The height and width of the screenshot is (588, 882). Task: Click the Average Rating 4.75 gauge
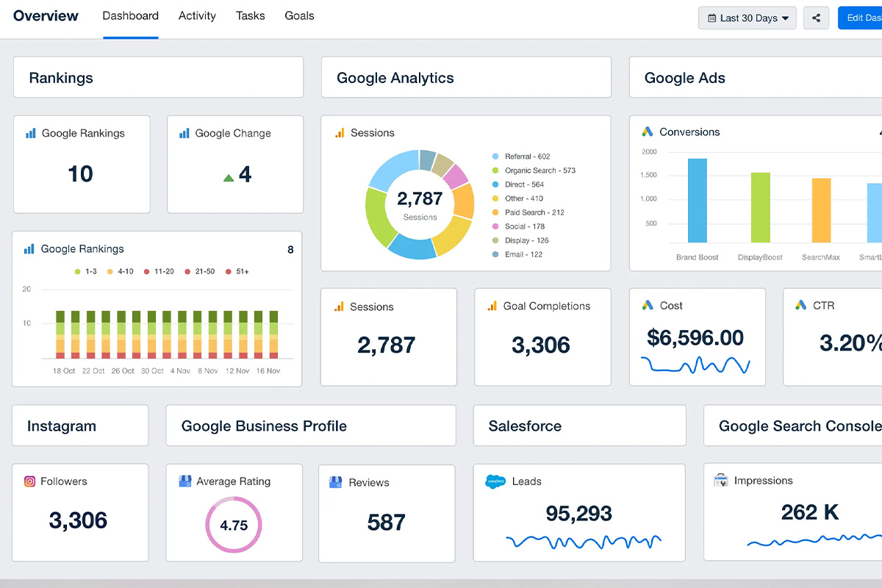234,525
